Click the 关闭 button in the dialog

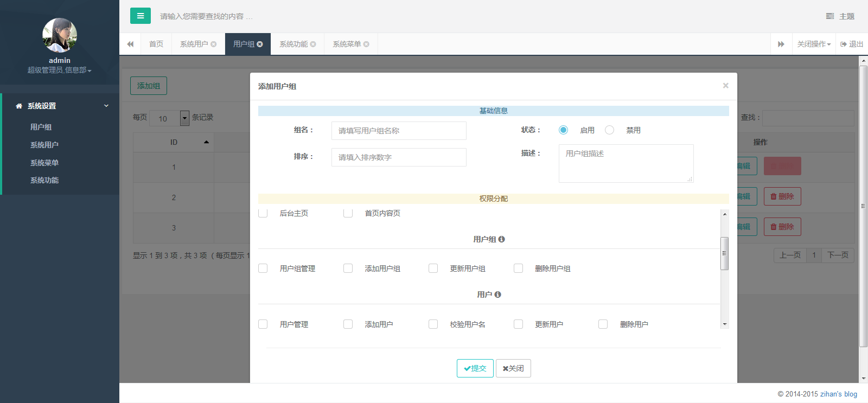point(513,368)
